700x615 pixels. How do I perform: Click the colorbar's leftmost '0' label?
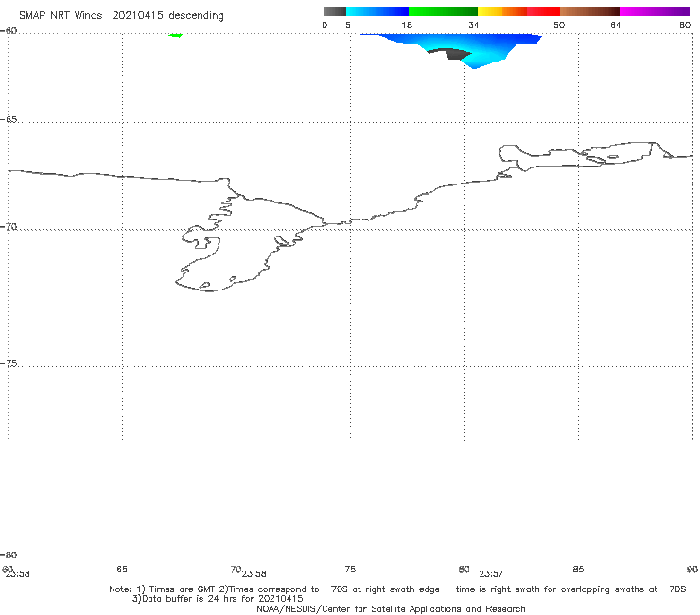coord(324,26)
